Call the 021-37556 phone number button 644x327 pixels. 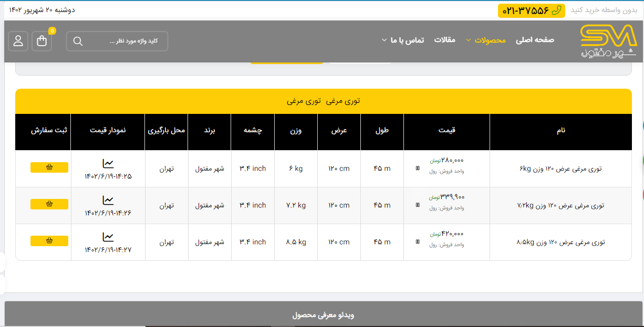click(x=531, y=10)
